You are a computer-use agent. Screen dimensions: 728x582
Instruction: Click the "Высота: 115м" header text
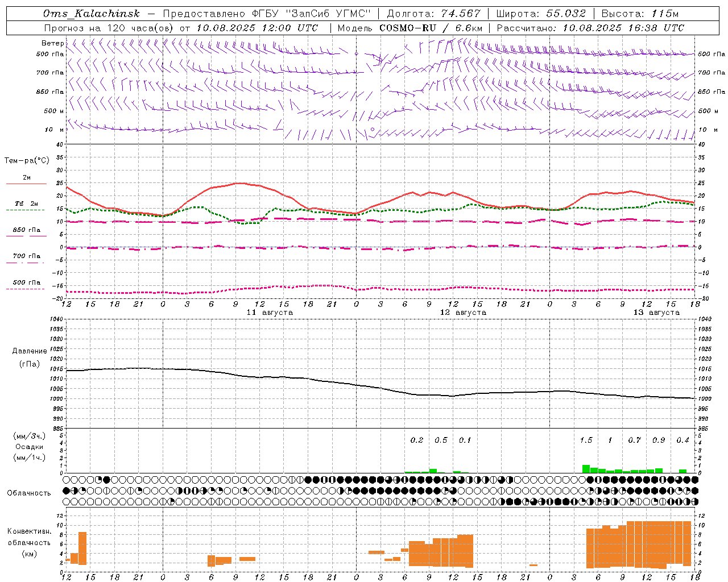tap(640, 14)
